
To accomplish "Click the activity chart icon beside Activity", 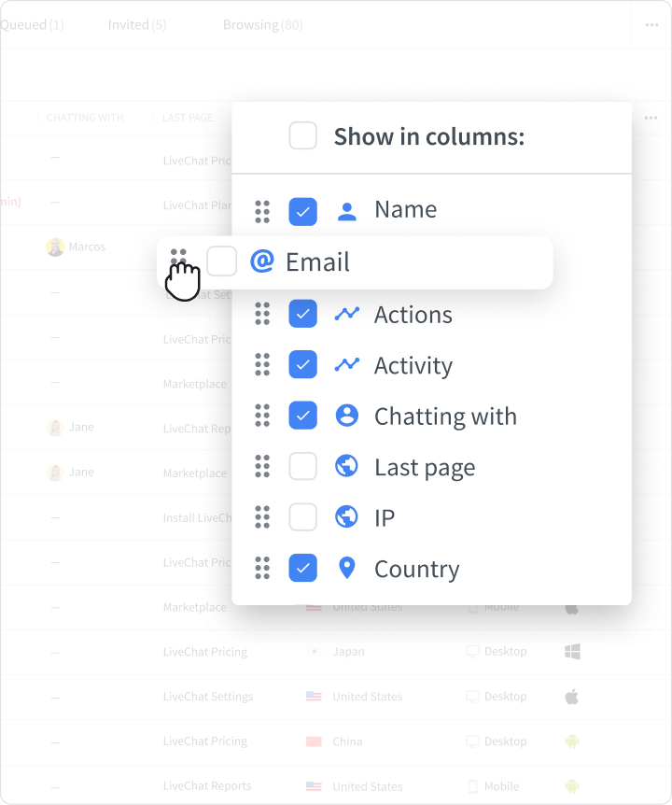I will point(346,365).
